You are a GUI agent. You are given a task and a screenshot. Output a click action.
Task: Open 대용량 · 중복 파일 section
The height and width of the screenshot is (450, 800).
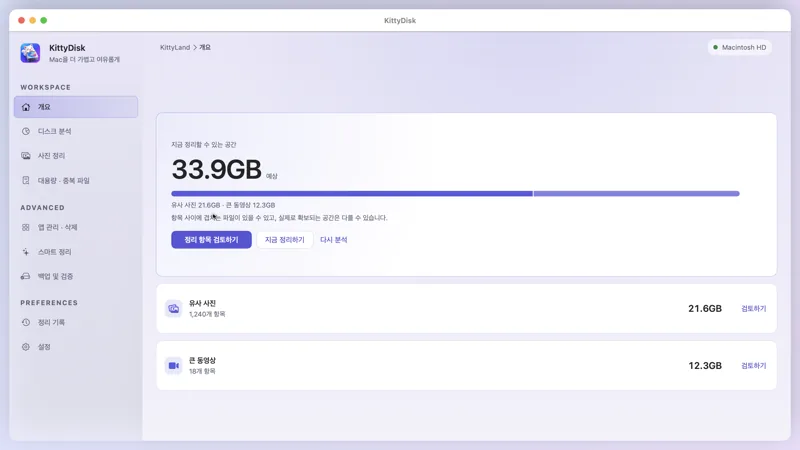coord(76,180)
